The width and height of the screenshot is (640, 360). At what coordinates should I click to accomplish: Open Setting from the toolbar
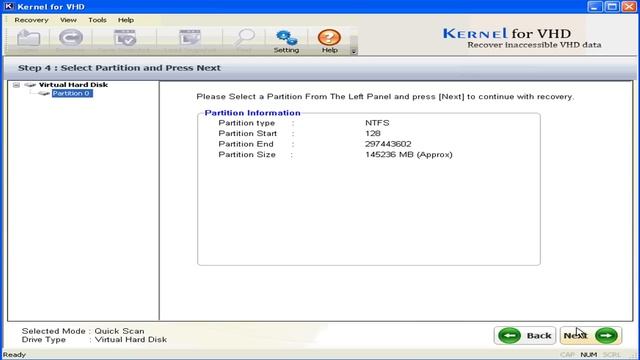pos(286,41)
